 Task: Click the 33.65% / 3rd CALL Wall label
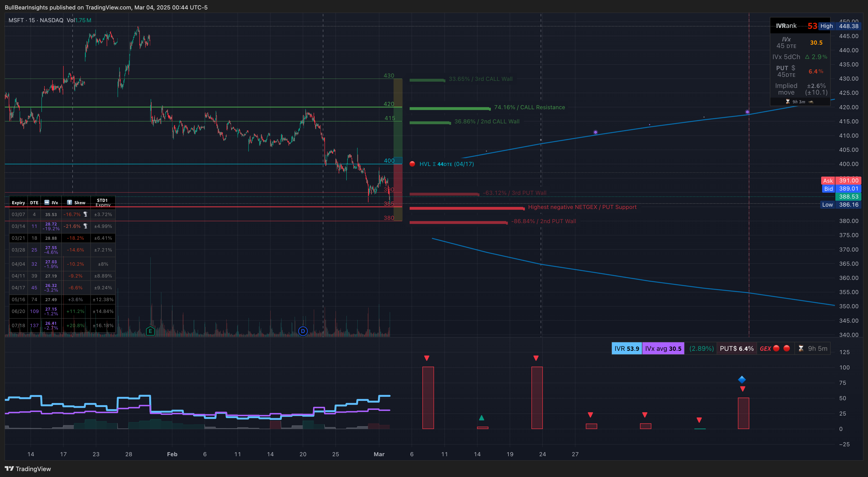[481, 79]
